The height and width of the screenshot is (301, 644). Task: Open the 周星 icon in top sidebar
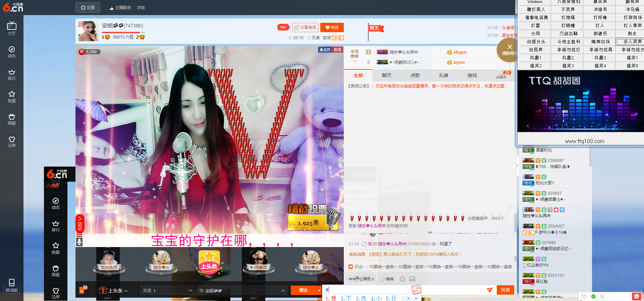(12, 119)
